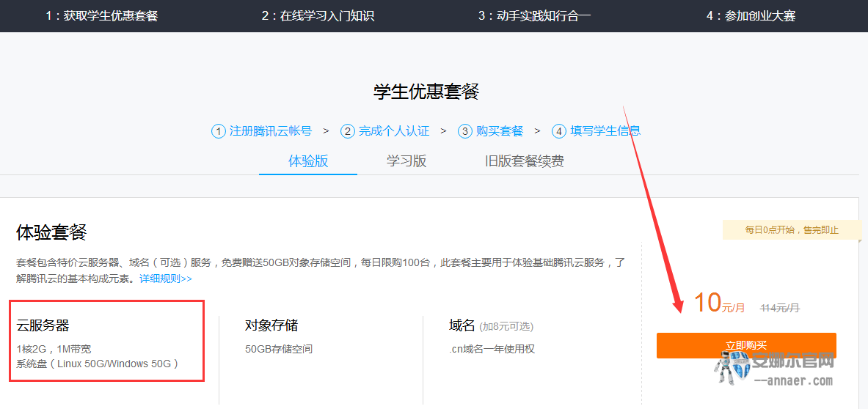Open the 详细规则>> link
This screenshot has width=868, height=409.
166,279
